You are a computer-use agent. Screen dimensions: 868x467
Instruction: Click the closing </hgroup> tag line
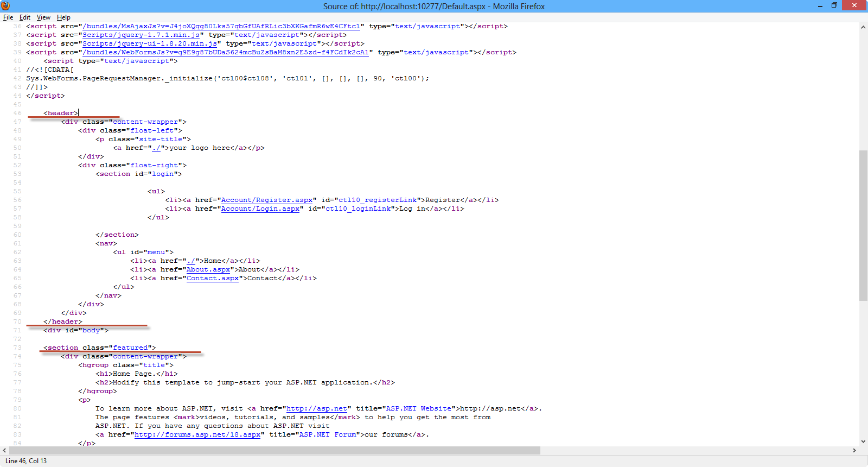[98, 391]
